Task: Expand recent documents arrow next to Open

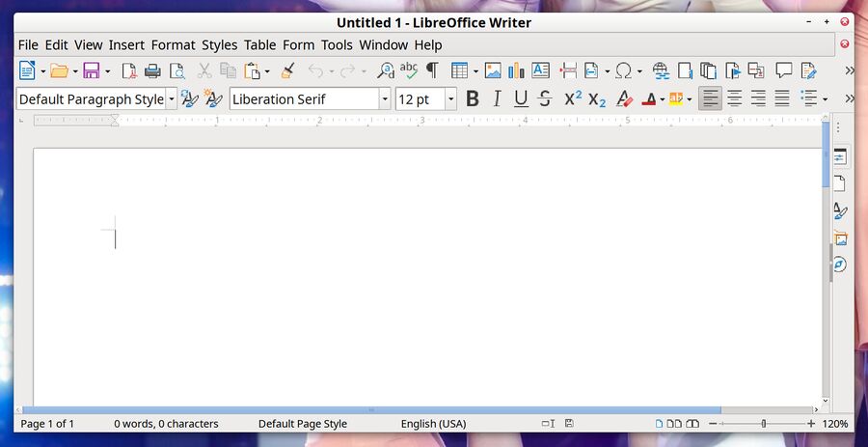Action: point(74,70)
